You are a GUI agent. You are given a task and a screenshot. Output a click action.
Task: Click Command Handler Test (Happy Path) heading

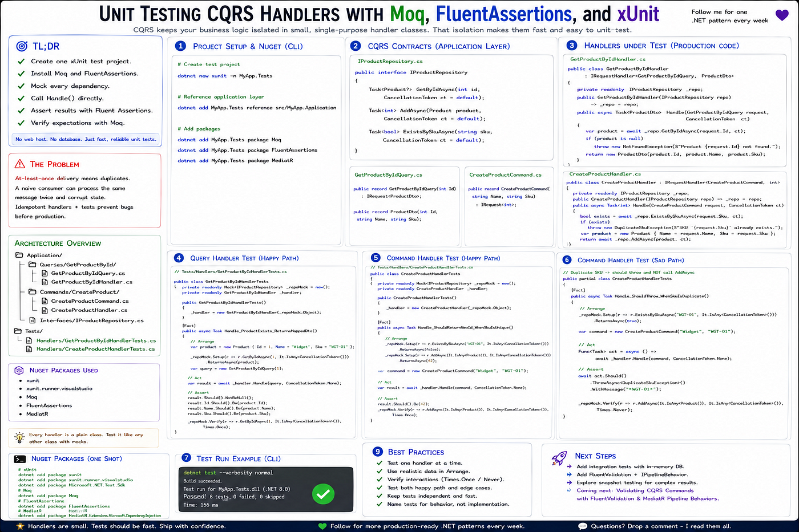tap(443, 258)
